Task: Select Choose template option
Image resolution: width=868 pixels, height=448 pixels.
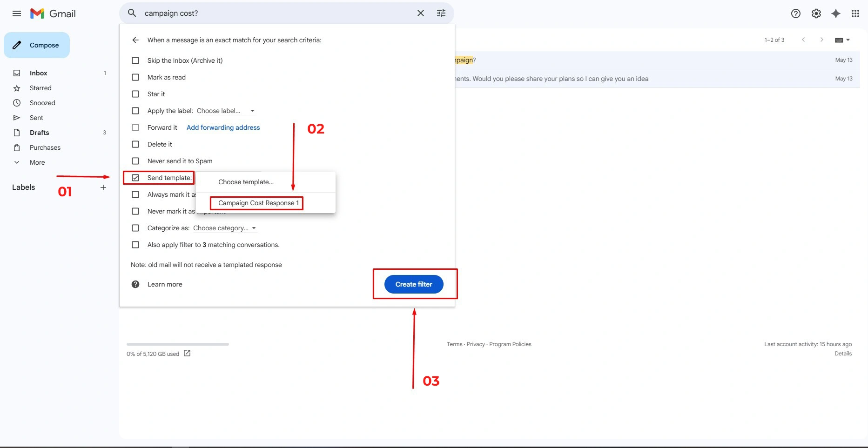Action: 265,182
